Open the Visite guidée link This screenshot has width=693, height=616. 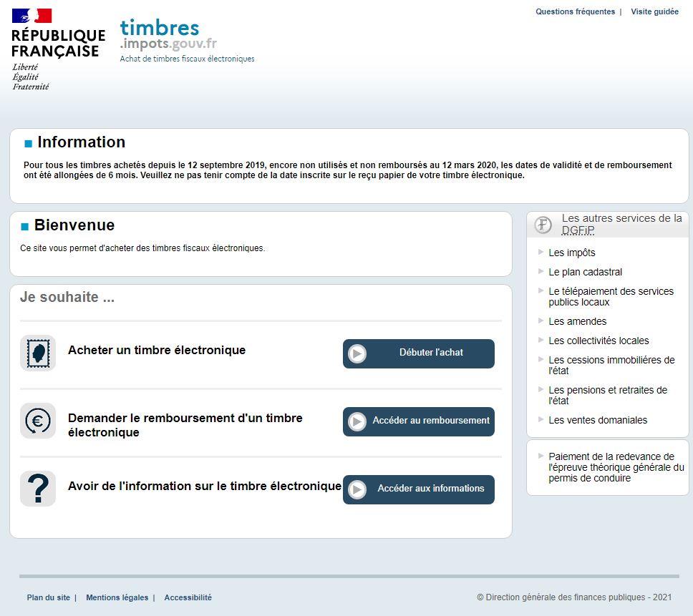pyautogui.click(x=654, y=11)
